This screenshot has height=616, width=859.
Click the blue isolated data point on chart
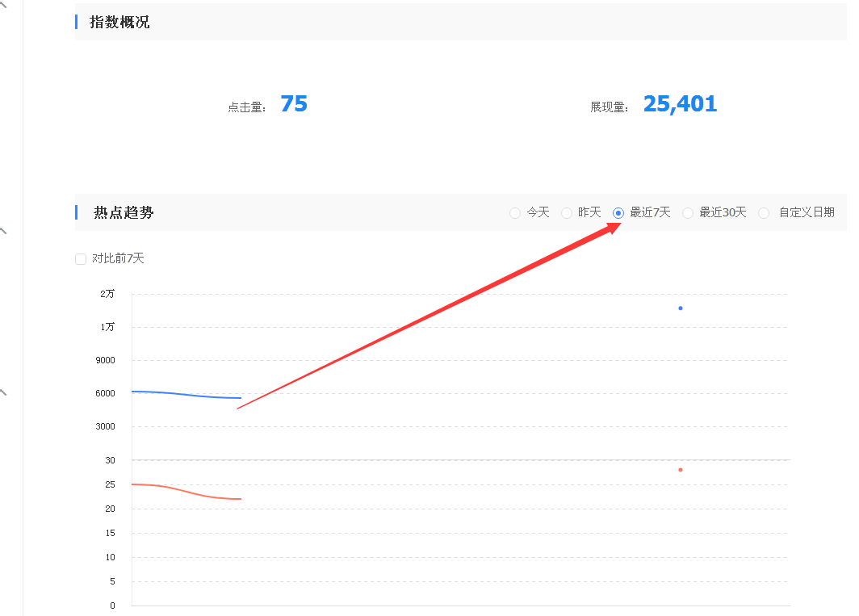(x=681, y=308)
